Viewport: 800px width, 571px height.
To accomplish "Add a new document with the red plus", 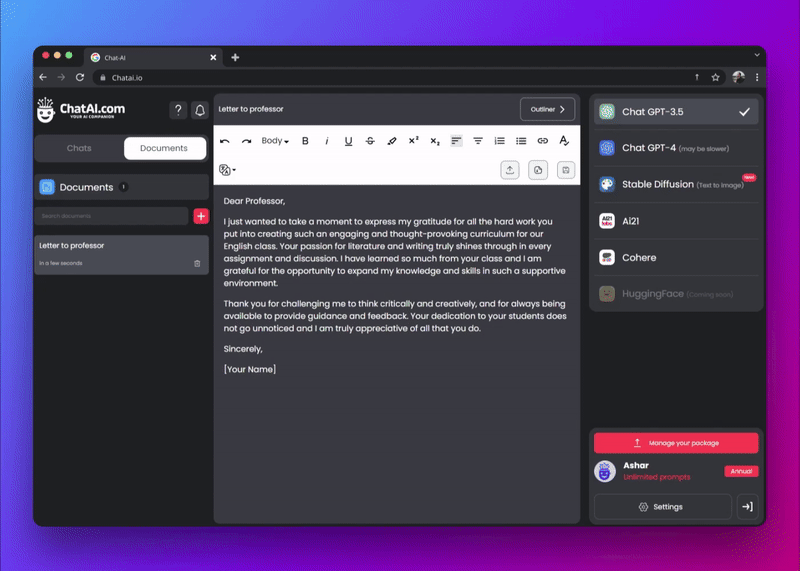I will [201, 216].
